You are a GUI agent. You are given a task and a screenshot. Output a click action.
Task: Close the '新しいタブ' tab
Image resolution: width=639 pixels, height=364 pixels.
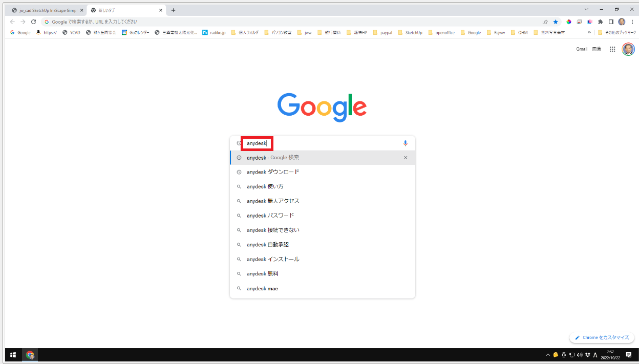161,10
